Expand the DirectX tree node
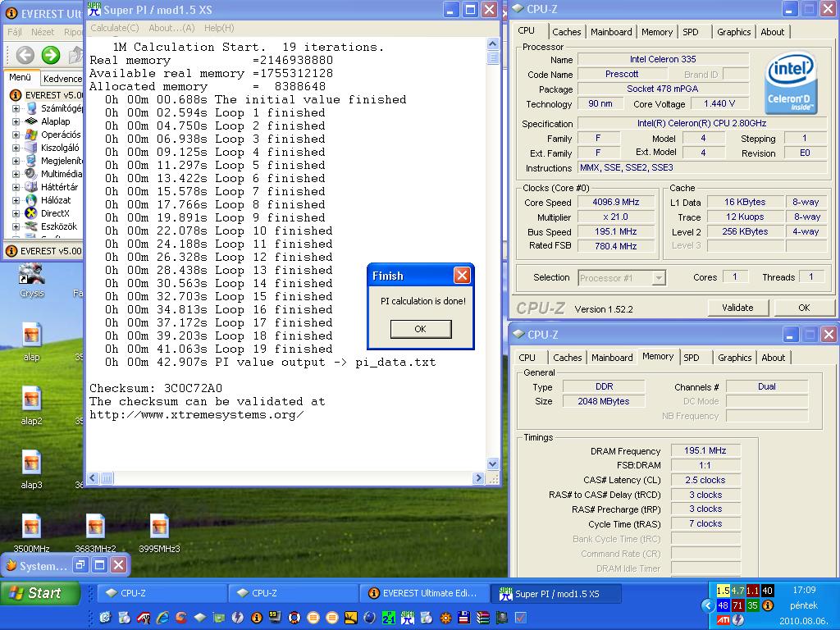This screenshot has height=630, width=840. pos(16,213)
